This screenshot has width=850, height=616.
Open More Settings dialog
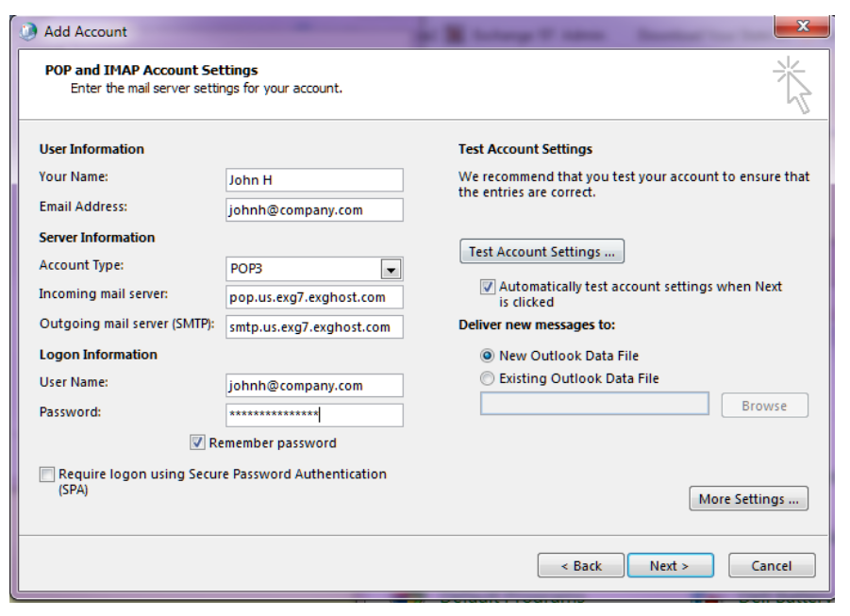tap(749, 499)
